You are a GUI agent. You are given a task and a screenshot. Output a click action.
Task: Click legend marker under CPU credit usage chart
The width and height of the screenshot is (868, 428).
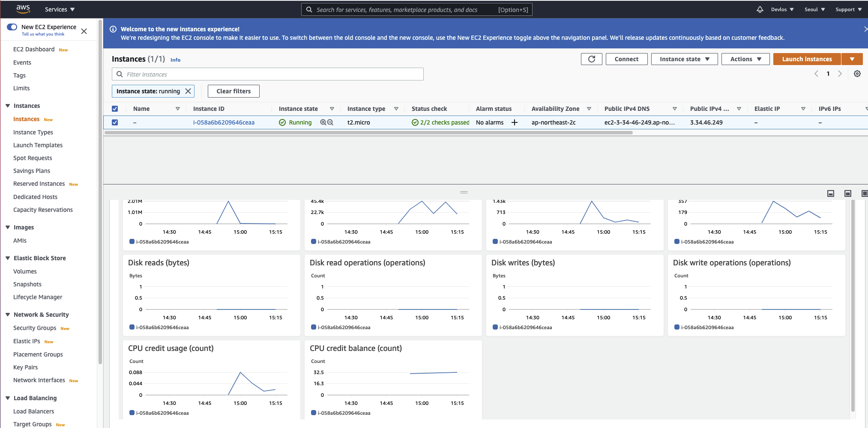pos(132,413)
